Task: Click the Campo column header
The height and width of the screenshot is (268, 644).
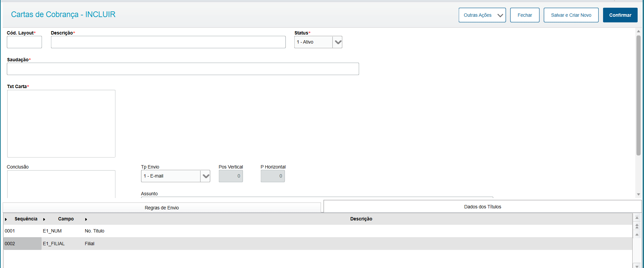Action: pyautogui.click(x=66, y=219)
